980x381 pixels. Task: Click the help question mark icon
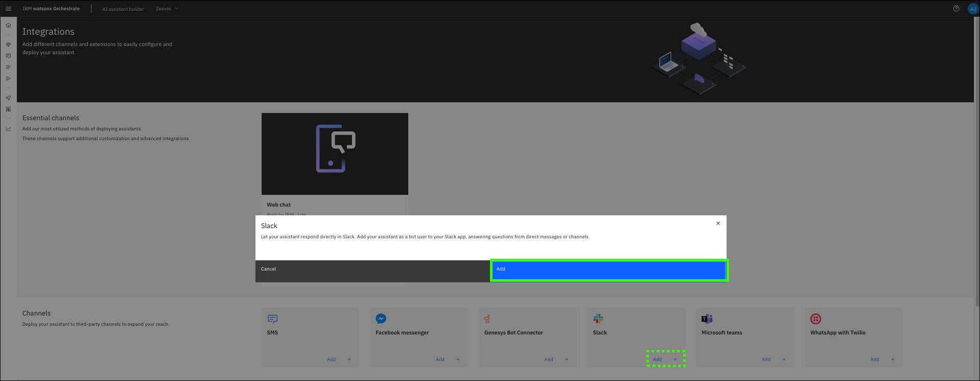point(956,9)
